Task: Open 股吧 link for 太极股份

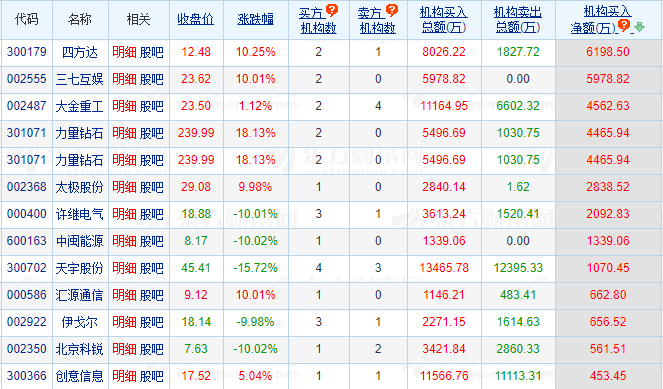Action: pos(151,187)
